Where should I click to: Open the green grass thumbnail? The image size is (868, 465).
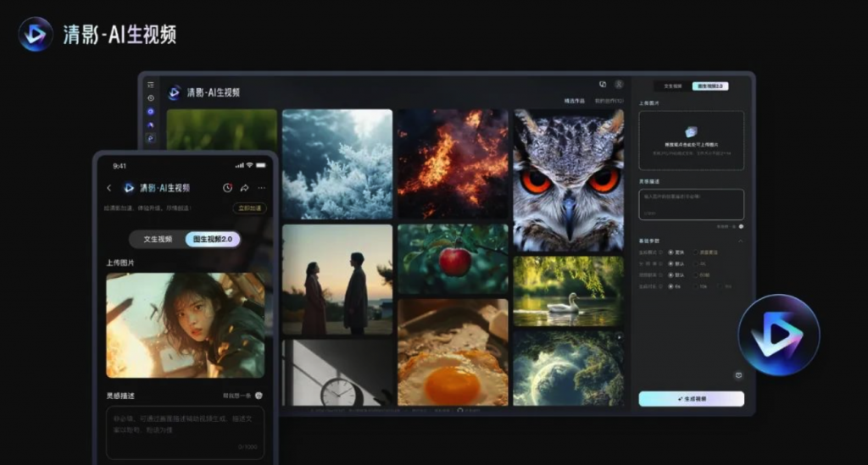pyautogui.click(x=221, y=130)
